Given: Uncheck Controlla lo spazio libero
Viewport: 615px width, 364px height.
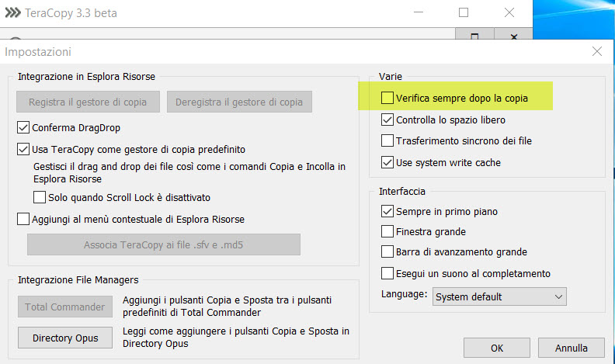Looking at the screenshot, I should pyautogui.click(x=387, y=120).
